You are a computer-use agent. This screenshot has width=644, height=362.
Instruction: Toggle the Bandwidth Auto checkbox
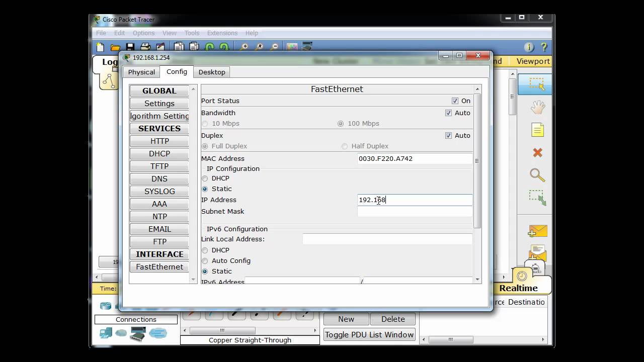(448, 113)
